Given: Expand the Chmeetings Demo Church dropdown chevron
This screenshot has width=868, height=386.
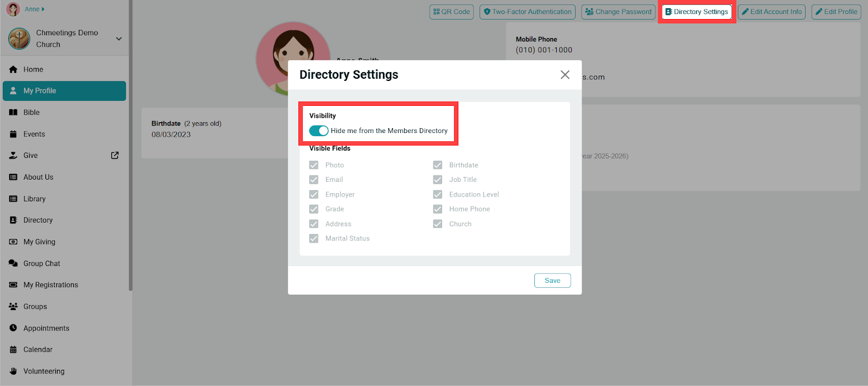Looking at the screenshot, I should [x=119, y=39].
